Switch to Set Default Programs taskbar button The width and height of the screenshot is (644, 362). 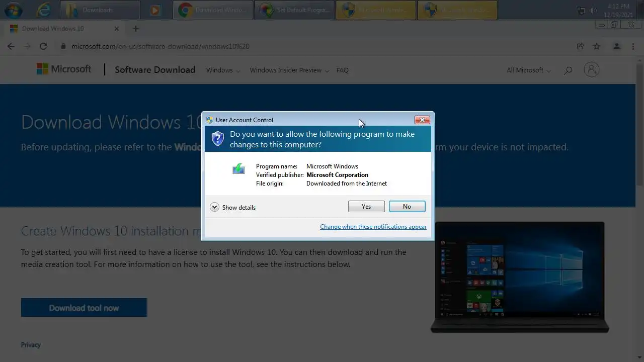[294, 10]
